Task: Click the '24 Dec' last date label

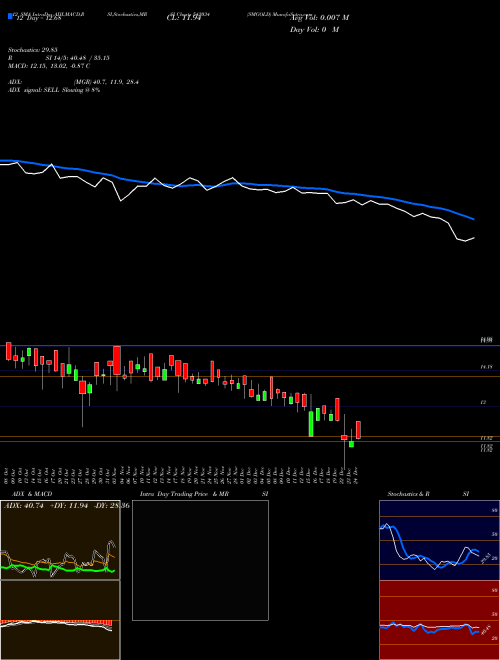Action: pos(357,475)
